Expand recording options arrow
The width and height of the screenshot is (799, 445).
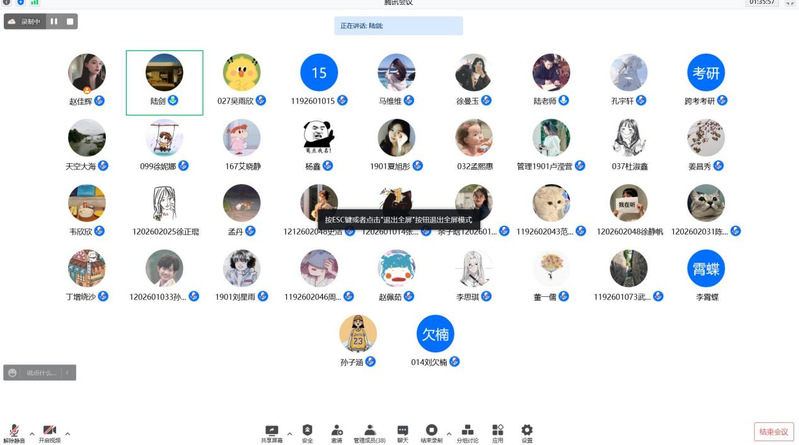pos(447,433)
